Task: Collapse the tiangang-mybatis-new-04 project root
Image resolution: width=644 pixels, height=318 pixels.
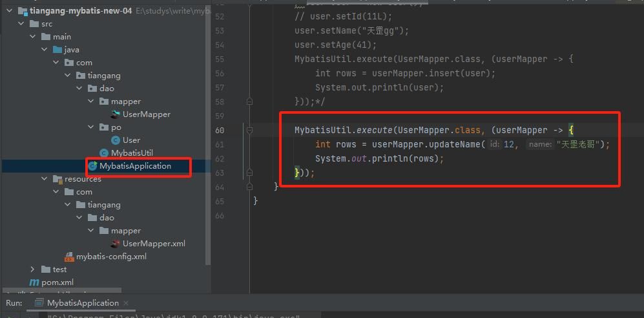Action: point(10,11)
